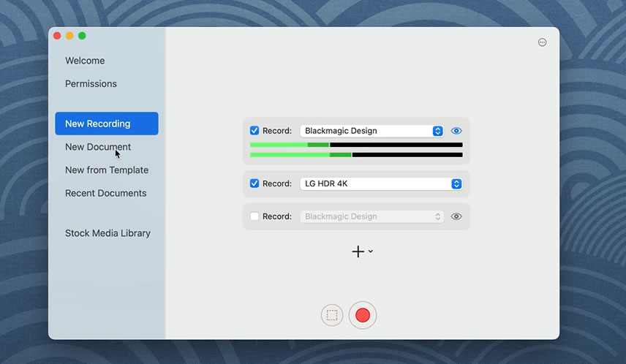Select New Document in the sidebar
Screen dimensions: 626x364
click(98, 147)
